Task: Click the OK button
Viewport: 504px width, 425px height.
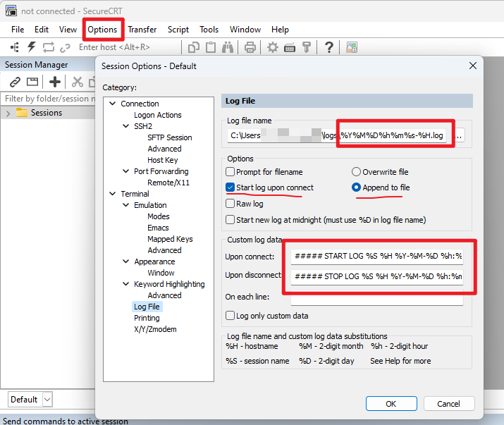Action: (x=391, y=403)
